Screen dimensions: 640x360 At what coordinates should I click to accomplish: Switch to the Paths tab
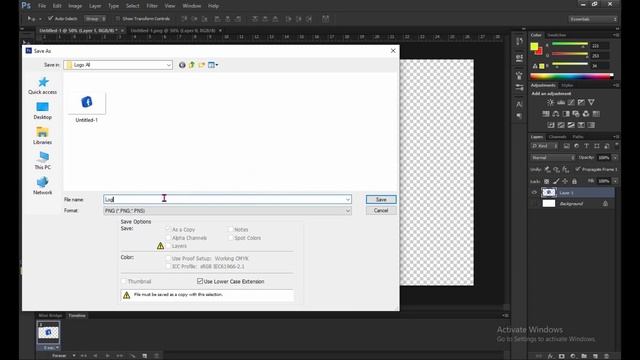[x=578, y=137]
